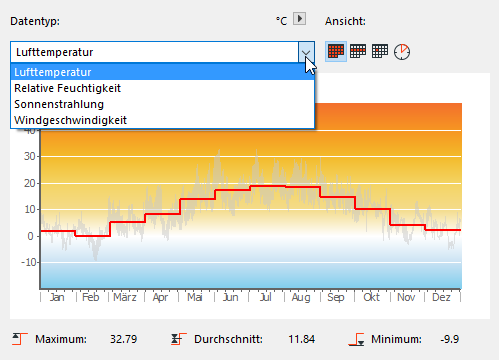Click the Jul month label
The height and width of the screenshot is (360, 499).
(x=265, y=297)
